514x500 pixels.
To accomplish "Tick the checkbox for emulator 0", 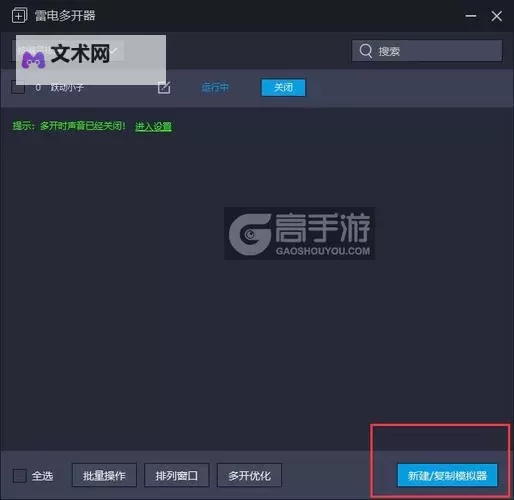I will [x=18, y=87].
